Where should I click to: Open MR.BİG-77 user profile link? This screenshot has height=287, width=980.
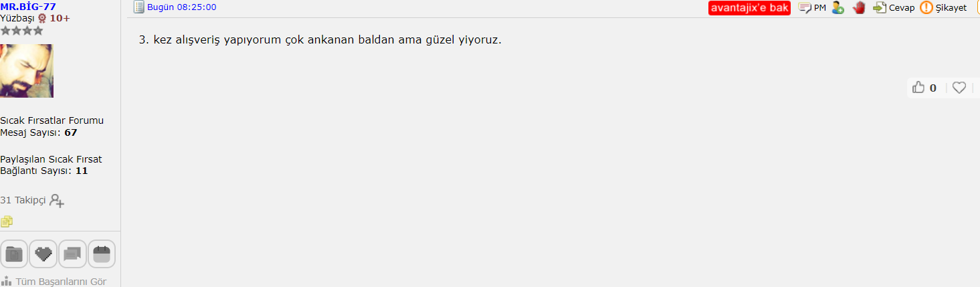[x=28, y=7]
